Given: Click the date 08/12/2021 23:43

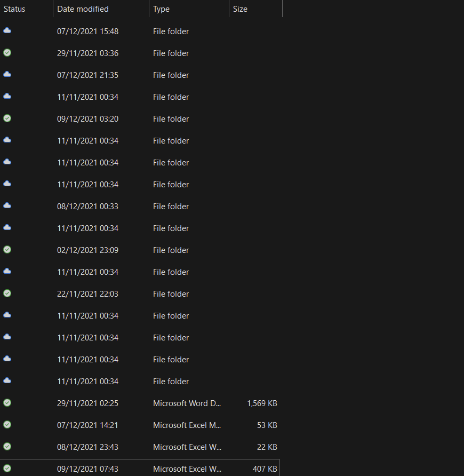Looking at the screenshot, I should coord(87,447).
